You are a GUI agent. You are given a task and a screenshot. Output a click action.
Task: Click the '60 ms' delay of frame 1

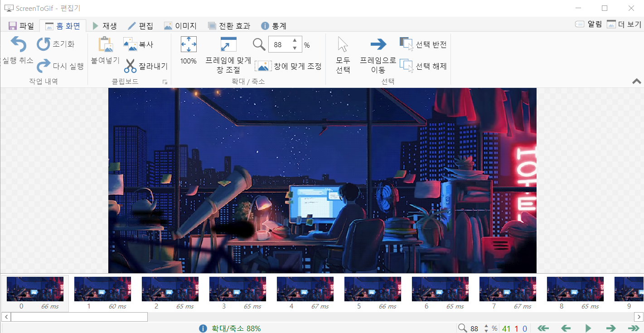(x=117, y=307)
